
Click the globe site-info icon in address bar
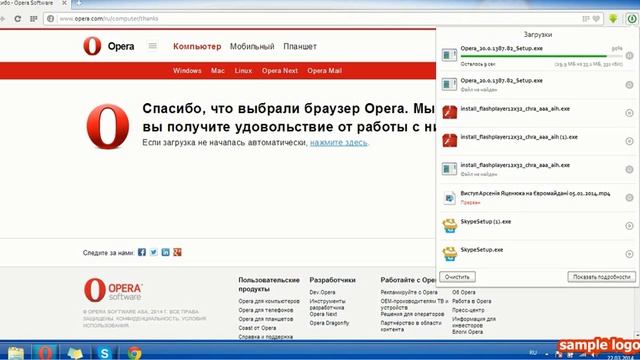click(51, 19)
